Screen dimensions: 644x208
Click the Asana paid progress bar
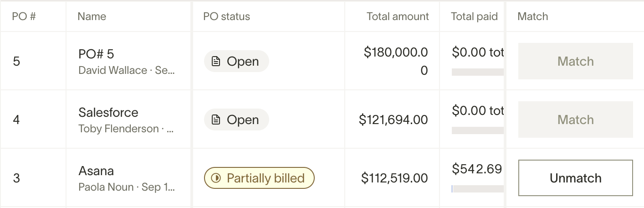coord(478,189)
